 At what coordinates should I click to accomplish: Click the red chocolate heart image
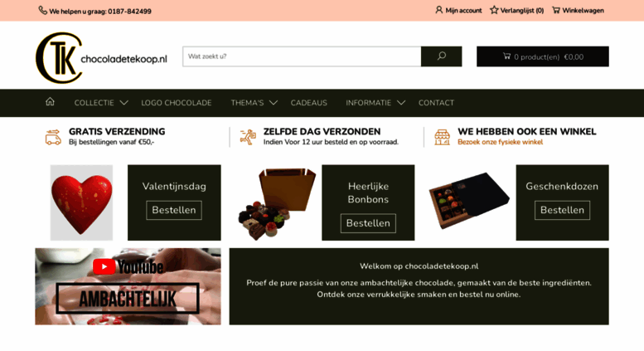point(81,202)
